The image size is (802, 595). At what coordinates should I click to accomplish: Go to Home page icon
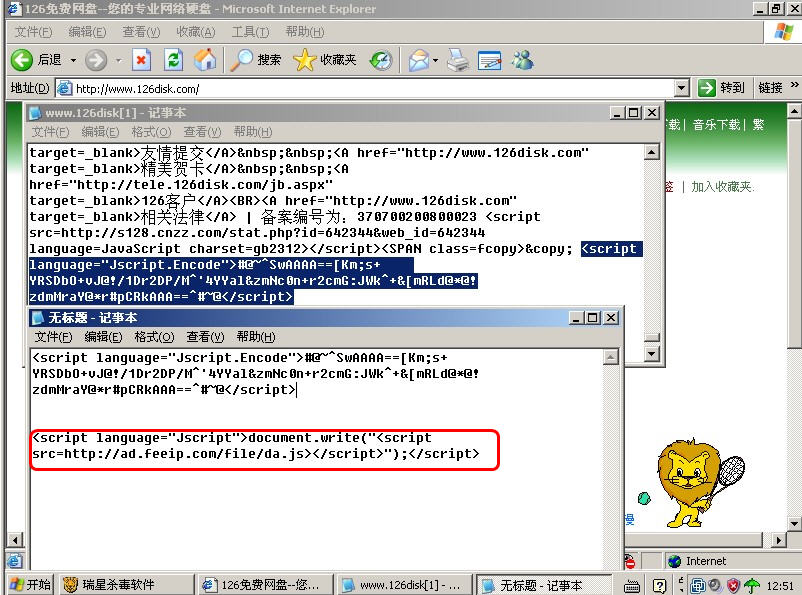point(205,60)
